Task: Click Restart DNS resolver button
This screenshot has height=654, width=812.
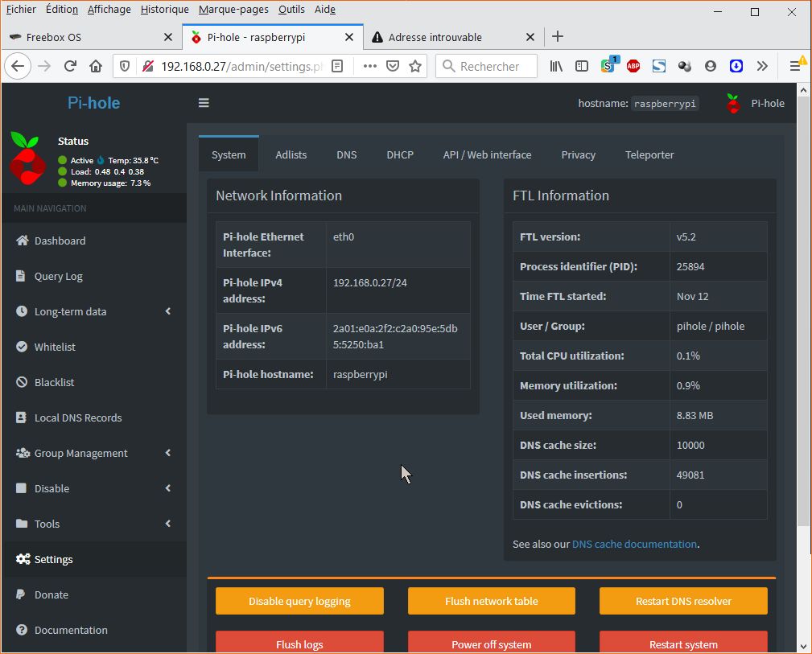Action: point(683,601)
